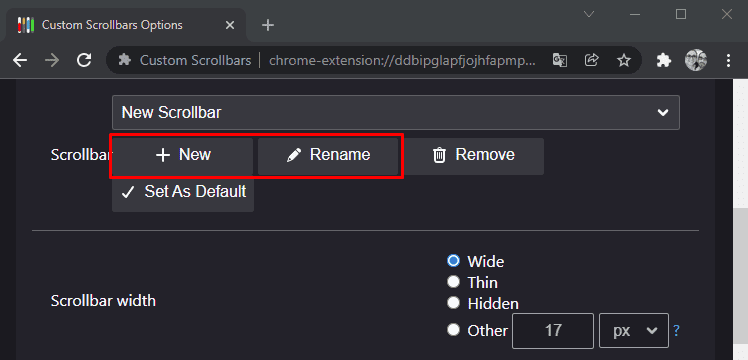This screenshot has width=748, height=360.
Task: Reload the page with refresh icon
Action: (x=84, y=61)
